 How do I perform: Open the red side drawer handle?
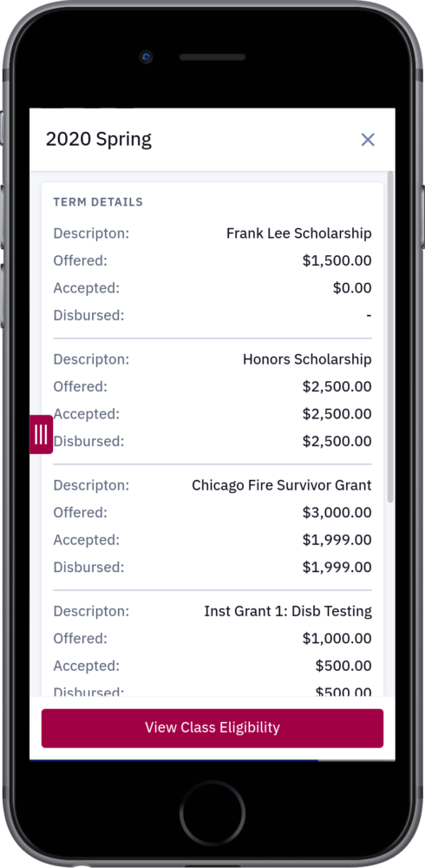(41, 435)
